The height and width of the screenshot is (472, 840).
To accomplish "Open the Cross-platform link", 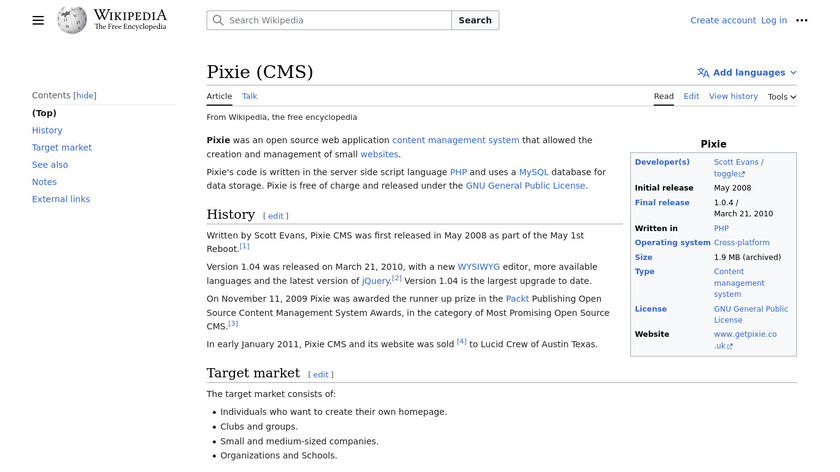I will pyautogui.click(x=741, y=242).
